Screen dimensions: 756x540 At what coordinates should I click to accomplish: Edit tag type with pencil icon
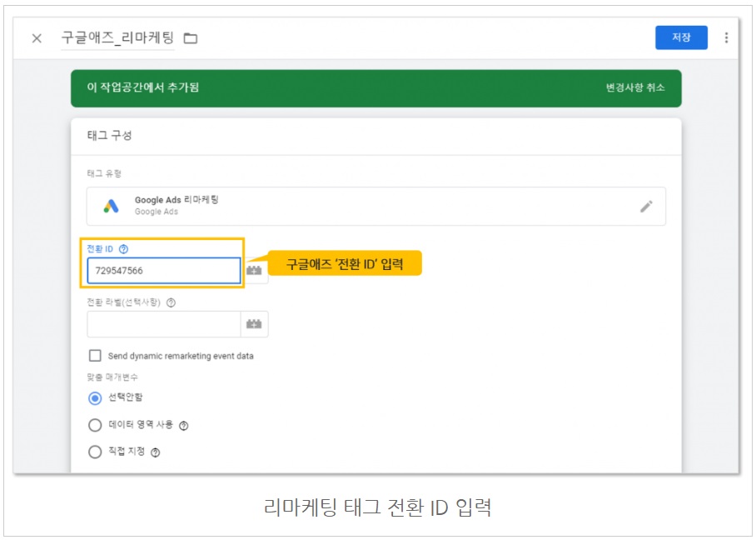(x=647, y=207)
